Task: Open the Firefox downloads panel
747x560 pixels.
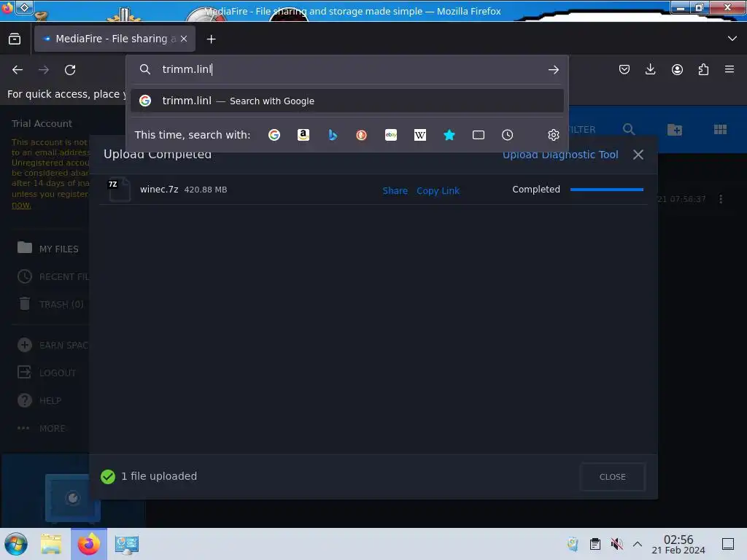Action: 650,69
